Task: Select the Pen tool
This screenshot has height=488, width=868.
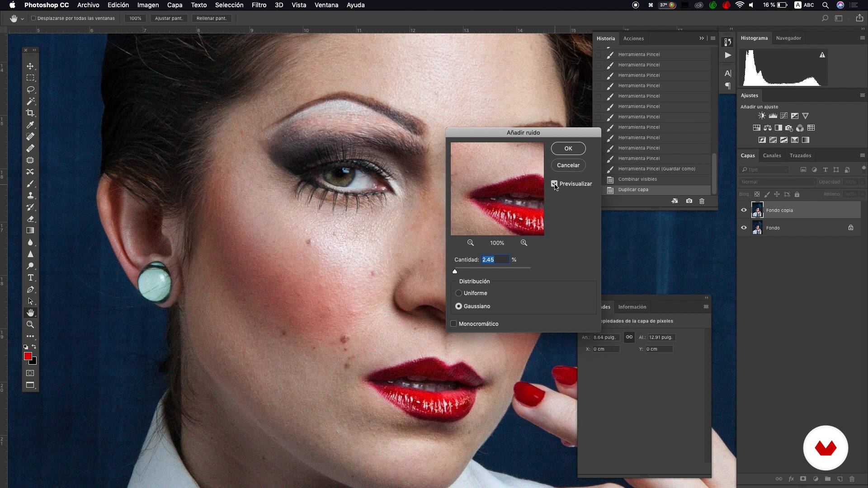Action: coord(30,289)
